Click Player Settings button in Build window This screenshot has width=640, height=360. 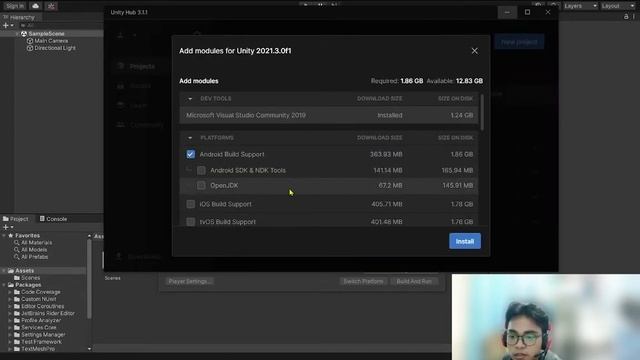coord(190,281)
